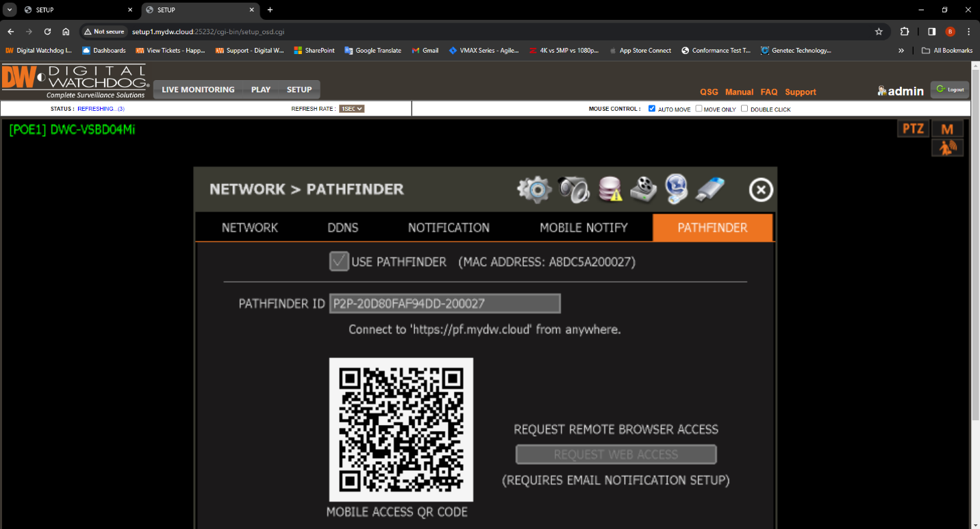The height and width of the screenshot is (529, 980).
Task: Click the motion detection person icon
Action: click(947, 148)
